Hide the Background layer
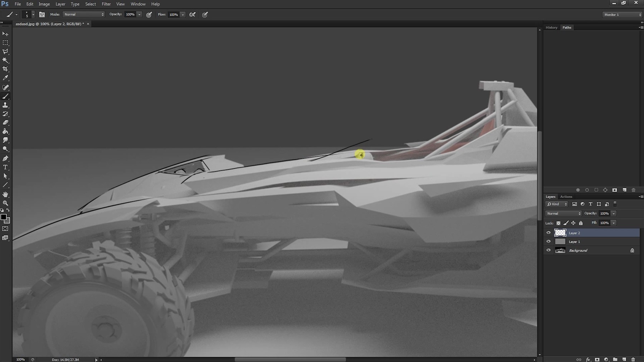 548,250
